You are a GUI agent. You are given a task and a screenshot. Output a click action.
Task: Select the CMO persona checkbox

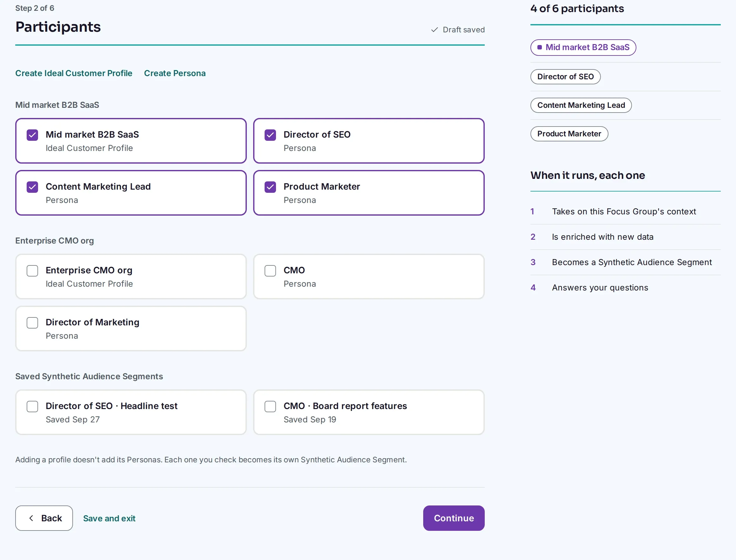pos(270,271)
